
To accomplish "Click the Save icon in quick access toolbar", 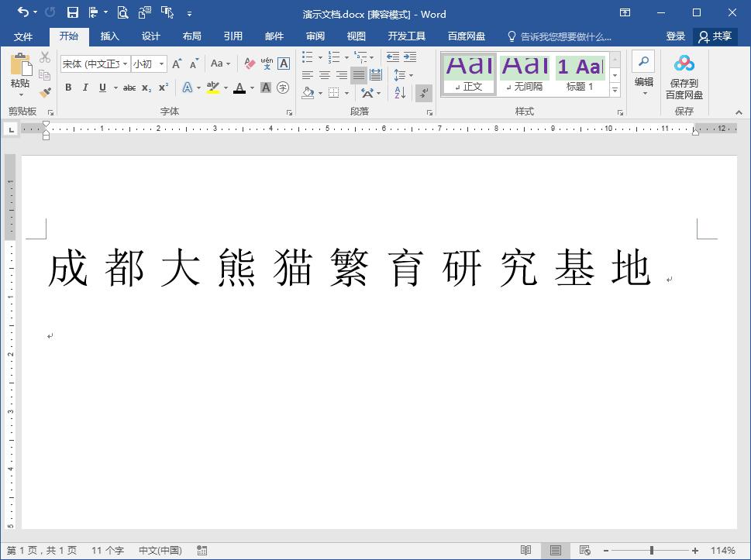I will point(72,13).
